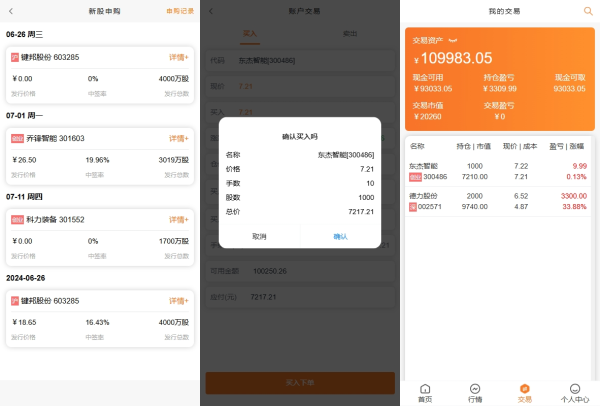Click the 沪 badge of 键邦股份 under 2024-06-26
The width and height of the screenshot is (600, 406).
15,301
